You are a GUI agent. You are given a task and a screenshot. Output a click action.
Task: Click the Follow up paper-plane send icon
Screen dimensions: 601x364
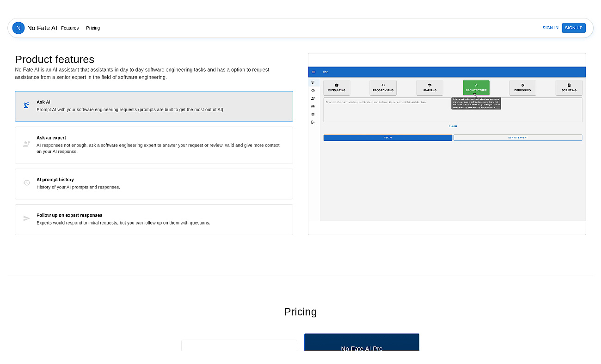[x=26, y=218]
